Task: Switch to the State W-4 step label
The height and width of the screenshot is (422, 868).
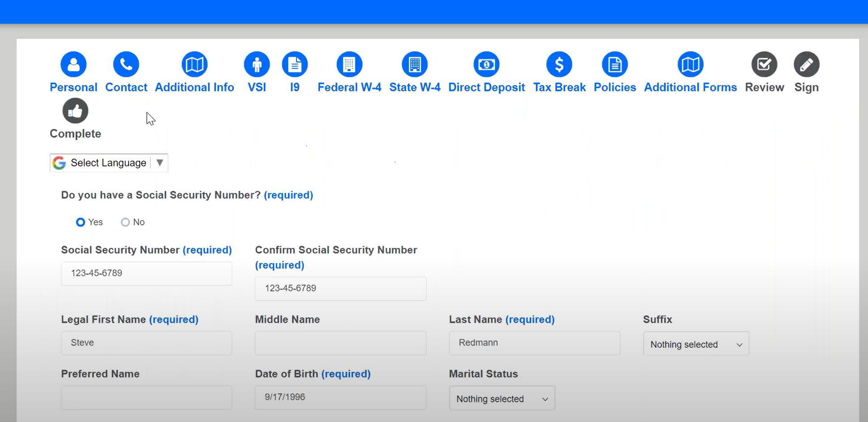Action: [415, 87]
